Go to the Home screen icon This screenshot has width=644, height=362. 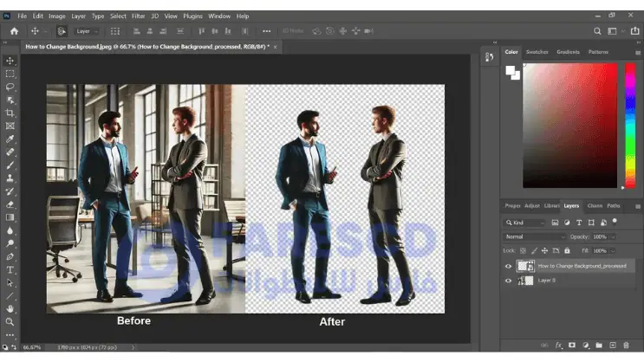click(15, 31)
